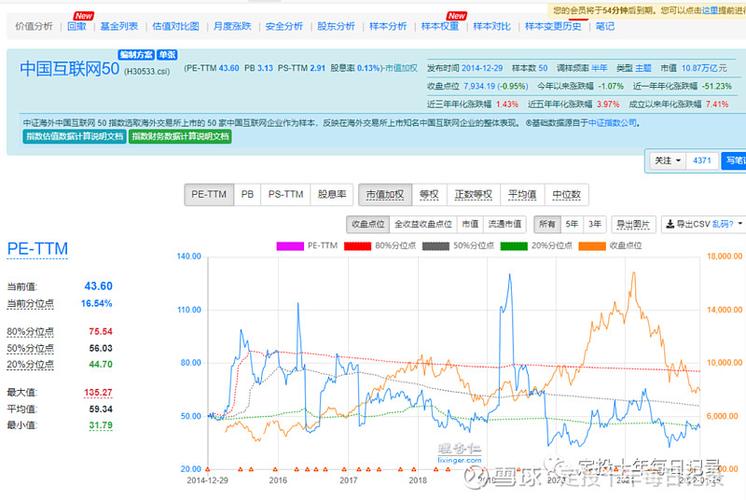The image size is (746, 500).
Task: Open the 关注 dropdown button
Action: tap(667, 160)
